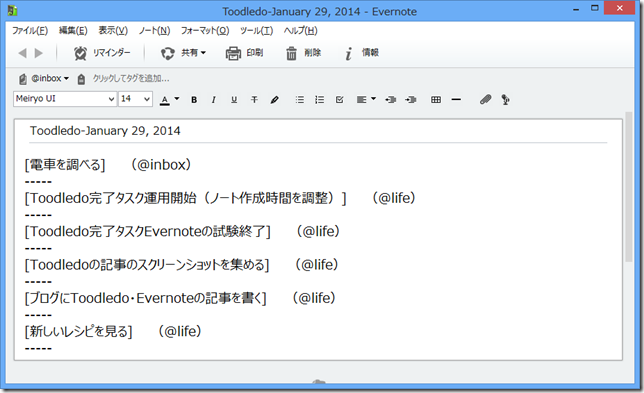Viewport: 644px width, 393px height.
Task: Toggle strikethrough formatting
Action: 254,99
